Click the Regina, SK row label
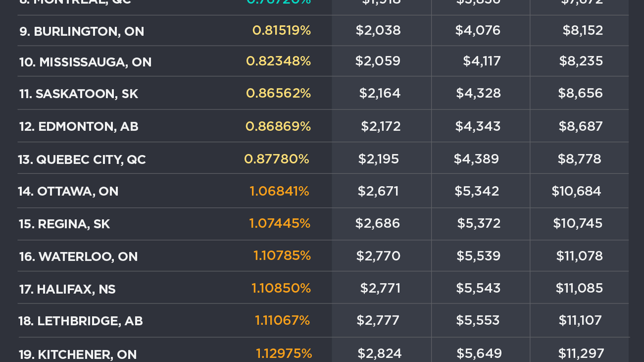644x362 pixels. [64, 224]
